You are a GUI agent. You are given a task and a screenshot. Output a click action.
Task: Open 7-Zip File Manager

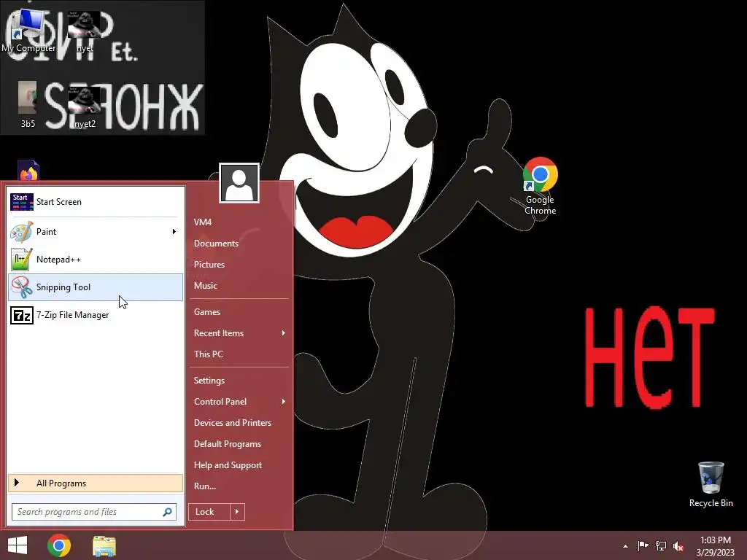coord(96,315)
